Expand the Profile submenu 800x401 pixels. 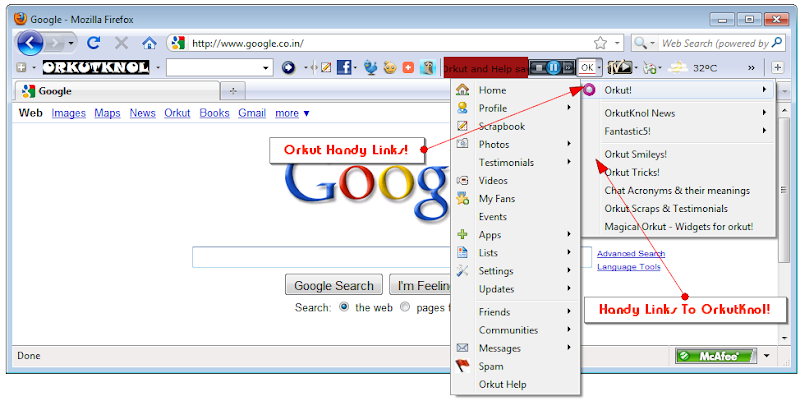[x=515, y=108]
